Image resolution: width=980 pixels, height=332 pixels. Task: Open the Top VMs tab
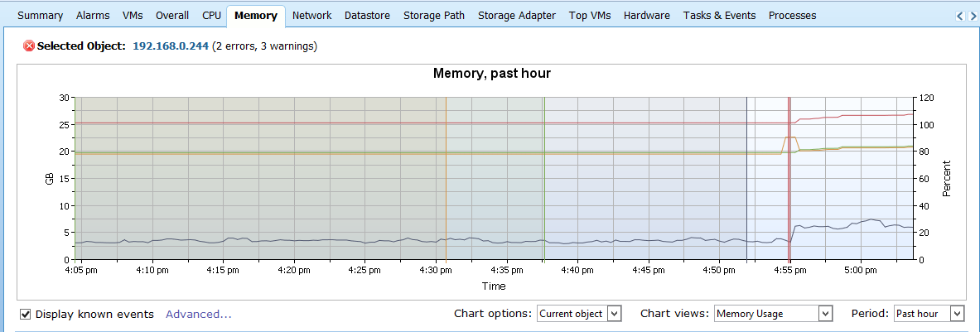(x=589, y=16)
